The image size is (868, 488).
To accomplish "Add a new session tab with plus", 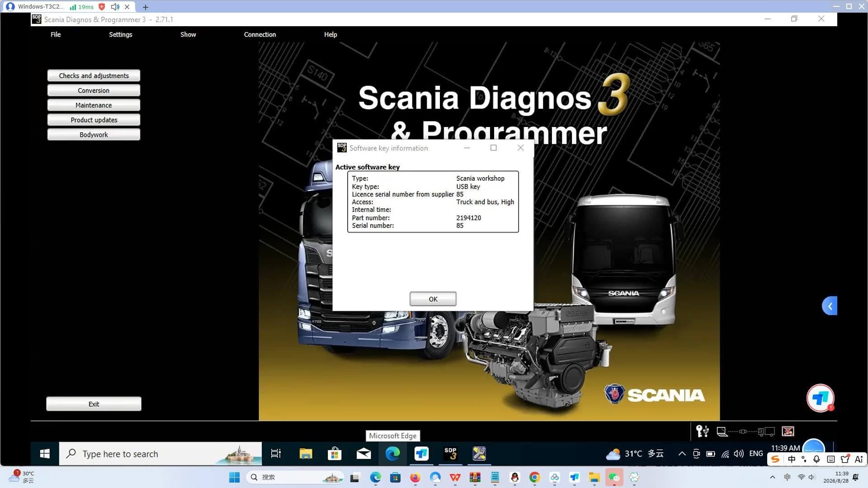I will (145, 7).
